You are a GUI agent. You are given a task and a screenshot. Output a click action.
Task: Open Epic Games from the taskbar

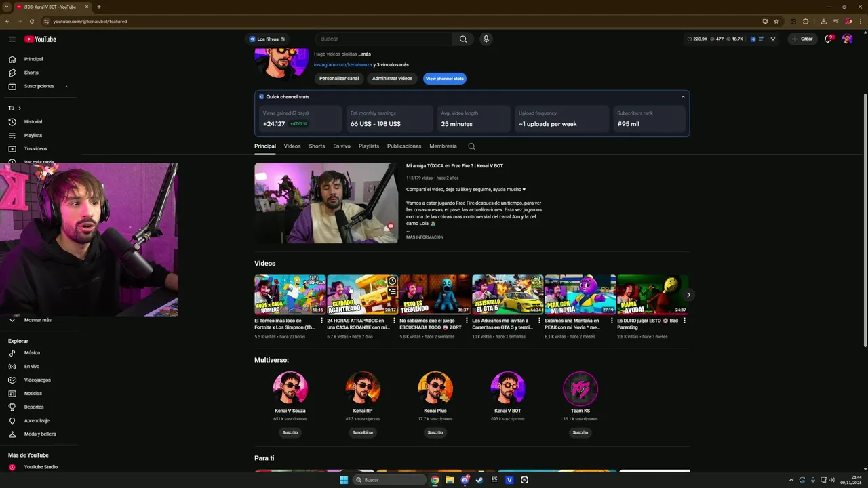(494, 480)
